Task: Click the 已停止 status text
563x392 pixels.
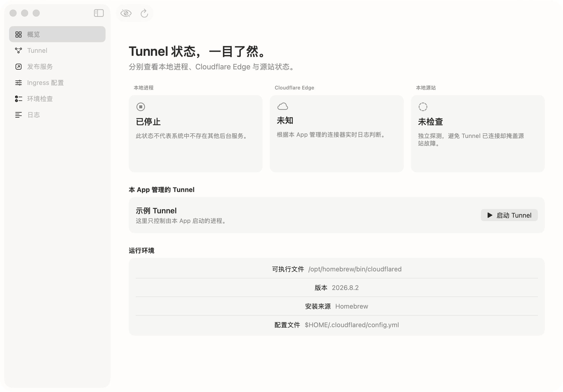Action: (148, 122)
